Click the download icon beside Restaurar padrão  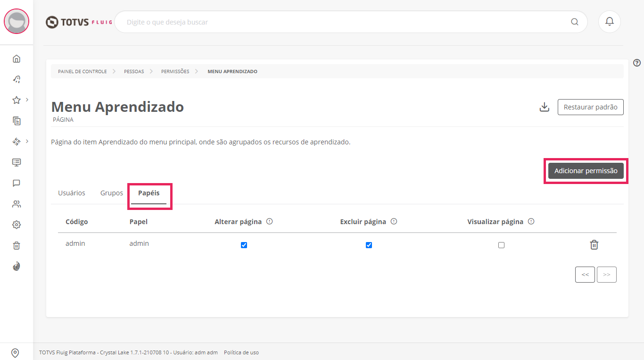point(544,107)
